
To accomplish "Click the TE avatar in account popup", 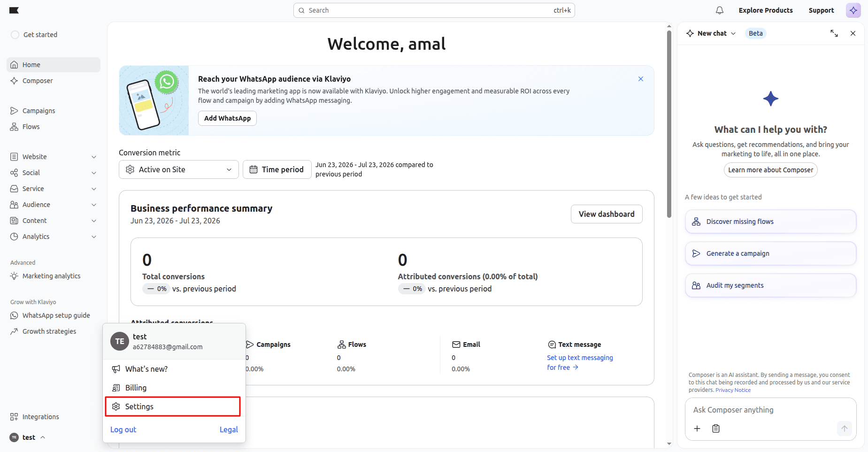I will tap(120, 341).
